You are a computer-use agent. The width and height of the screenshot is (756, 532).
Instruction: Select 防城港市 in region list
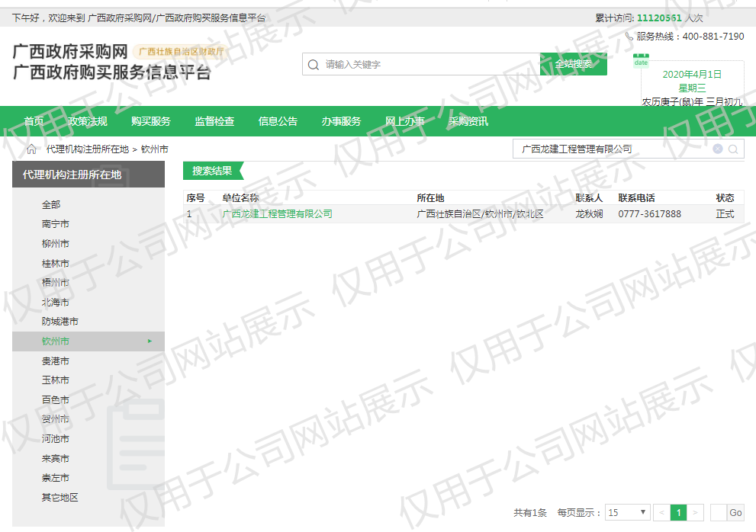pyautogui.click(x=60, y=322)
